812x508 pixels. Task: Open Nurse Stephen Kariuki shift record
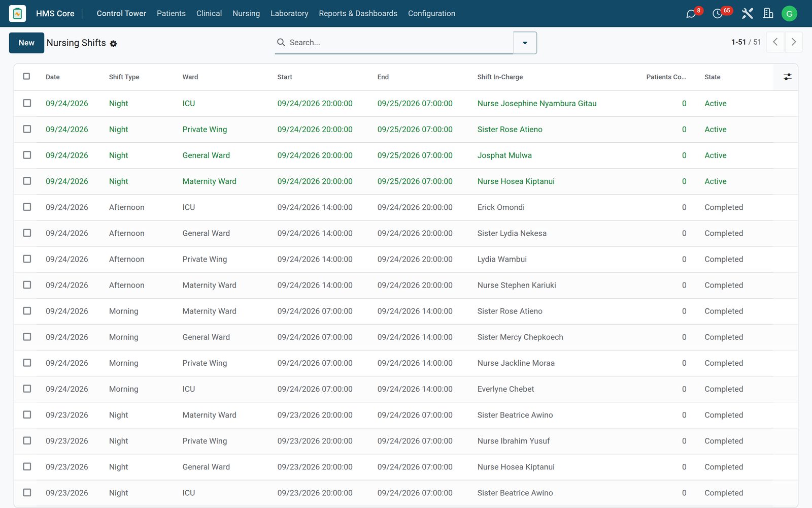click(406, 285)
